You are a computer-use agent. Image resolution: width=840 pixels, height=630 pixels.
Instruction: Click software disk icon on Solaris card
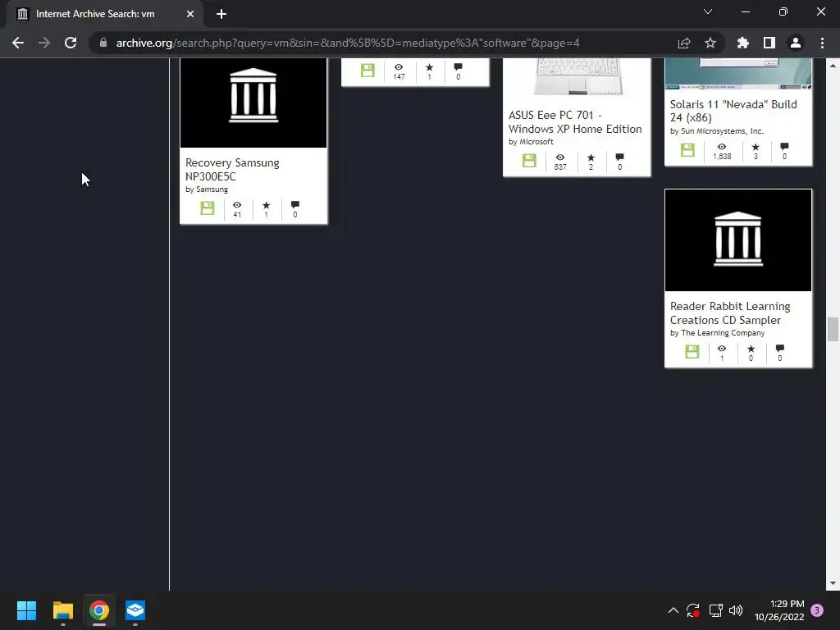click(x=688, y=149)
